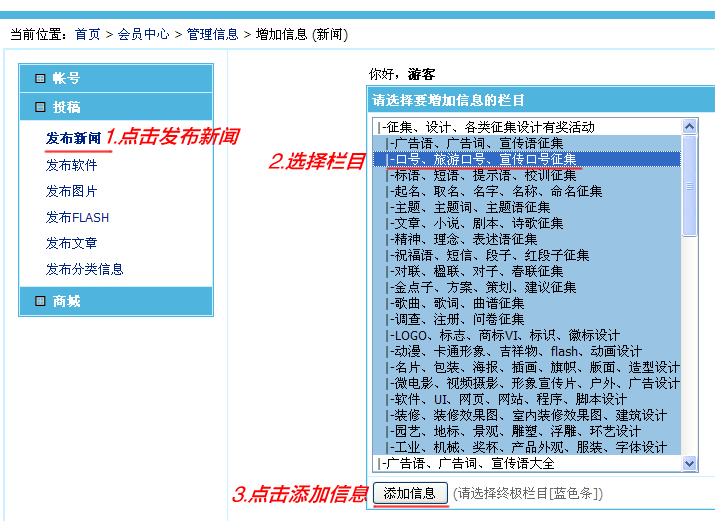Click the 发布FLASH link

pyautogui.click(x=77, y=217)
